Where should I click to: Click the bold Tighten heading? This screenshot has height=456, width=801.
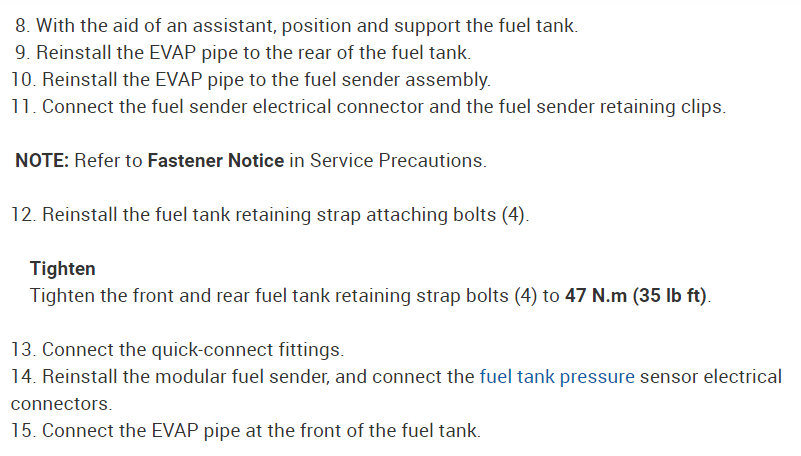coord(63,269)
